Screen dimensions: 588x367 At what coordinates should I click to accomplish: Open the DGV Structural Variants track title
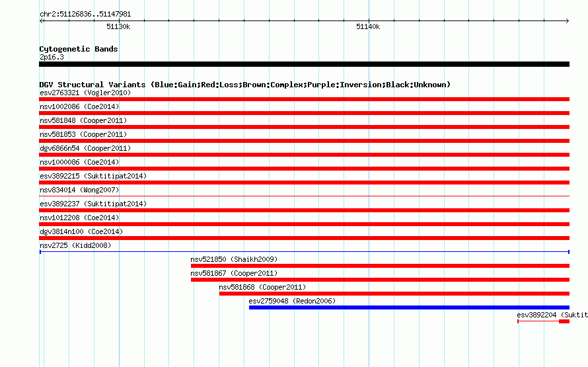click(x=245, y=85)
